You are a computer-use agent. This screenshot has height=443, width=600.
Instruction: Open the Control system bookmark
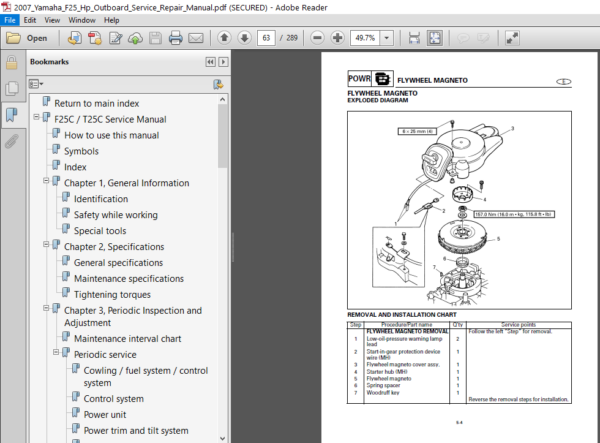click(x=114, y=399)
